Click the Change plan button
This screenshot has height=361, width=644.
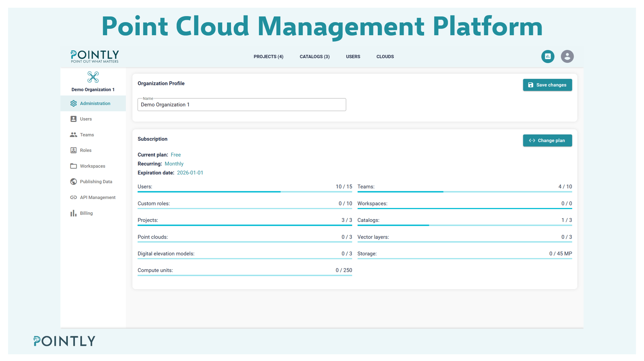(x=547, y=141)
